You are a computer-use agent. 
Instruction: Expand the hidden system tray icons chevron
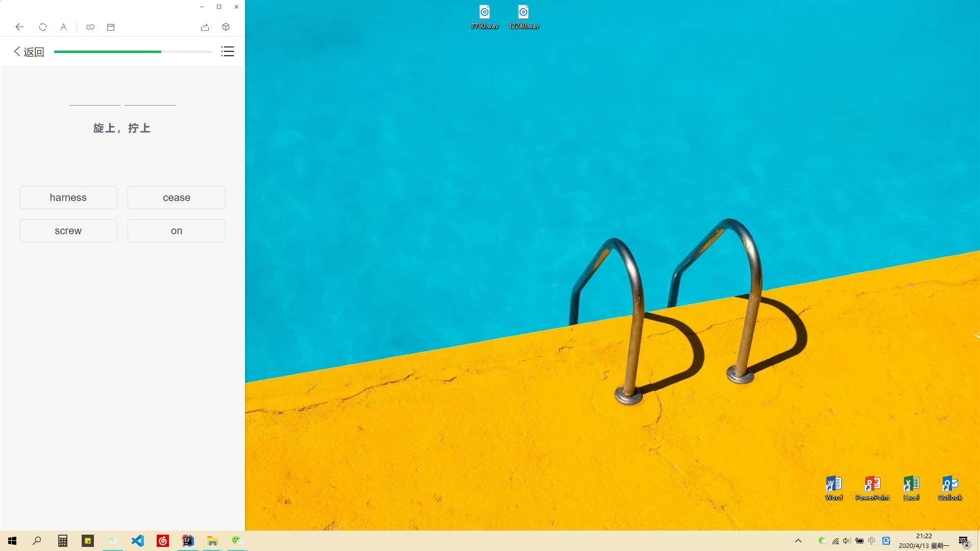tap(798, 541)
